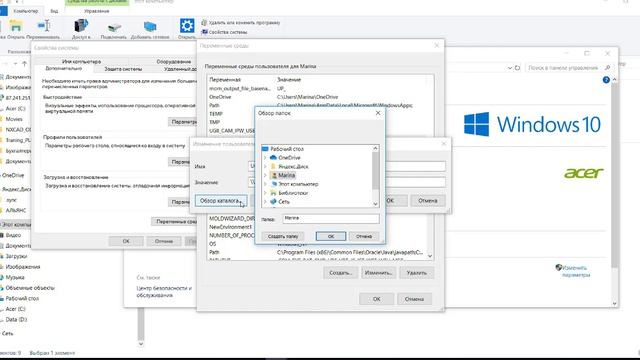Expand the OneDrive node in folder tree
The image size is (640, 360).
click(x=265, y=158)
